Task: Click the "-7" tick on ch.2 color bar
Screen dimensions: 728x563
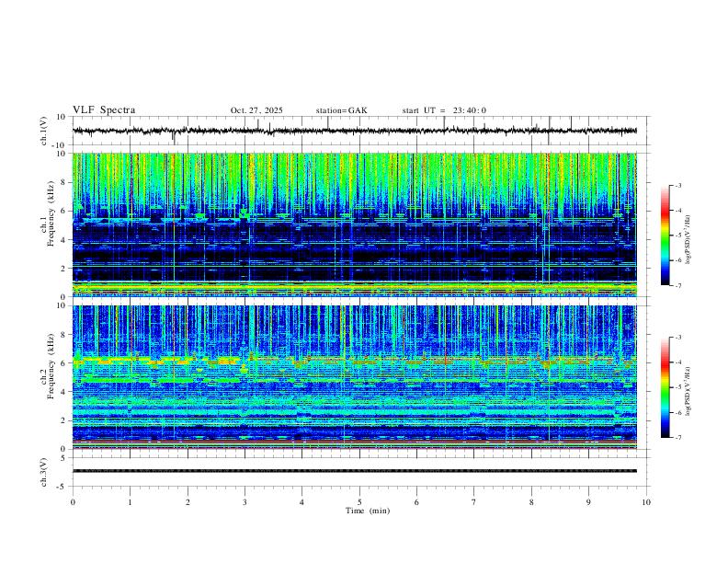Action: tap(678, 438)
